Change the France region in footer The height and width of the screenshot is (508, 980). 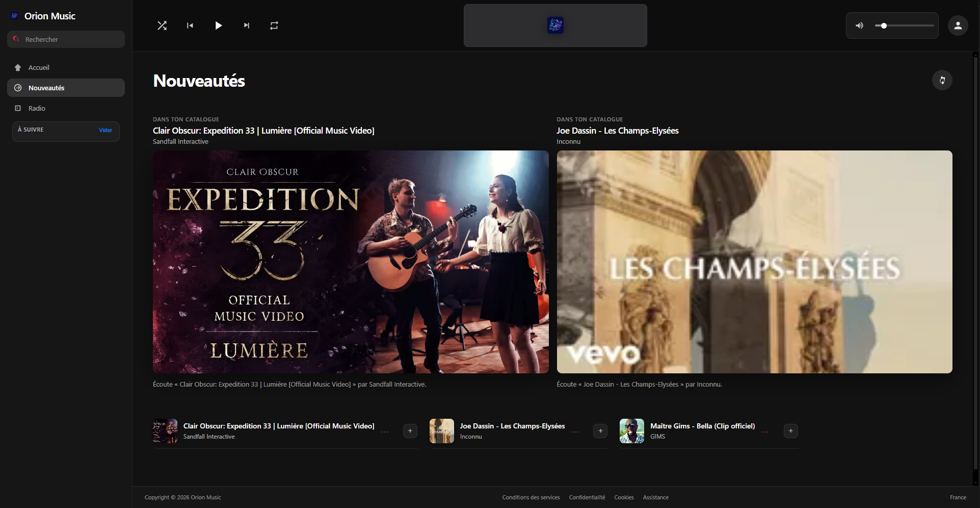coord(958,497)
